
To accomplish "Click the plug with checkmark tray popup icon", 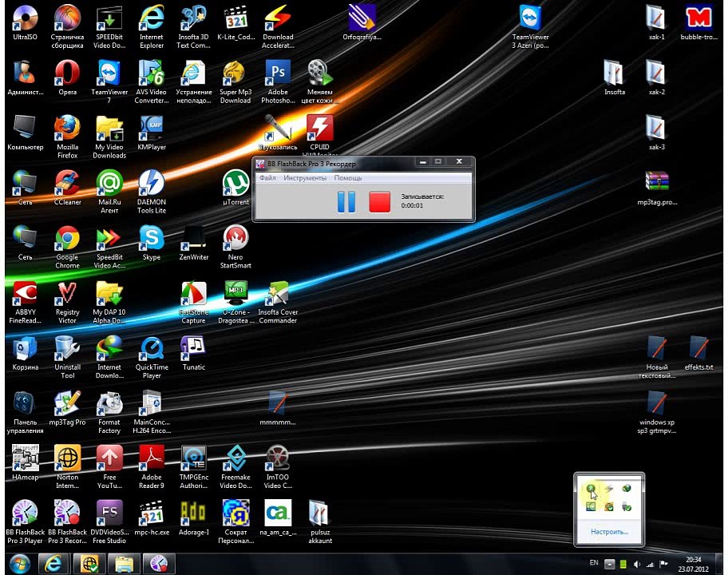I will [627, 506].
